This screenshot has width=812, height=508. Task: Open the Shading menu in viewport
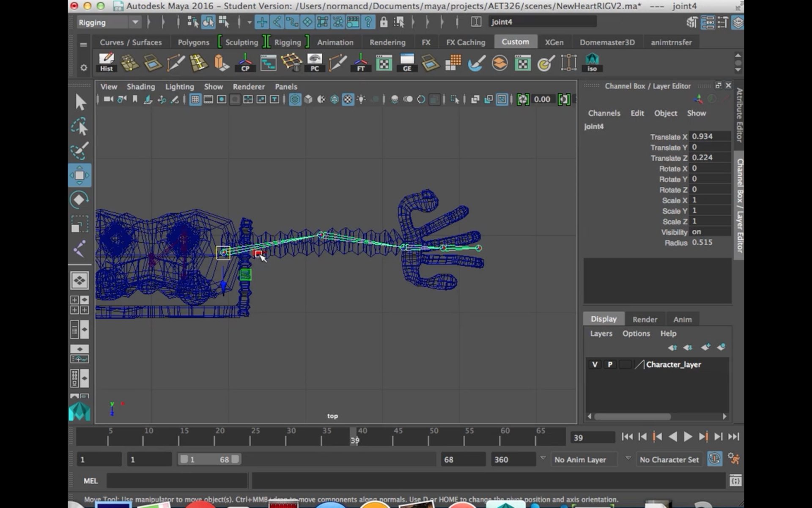click(140, 86)
